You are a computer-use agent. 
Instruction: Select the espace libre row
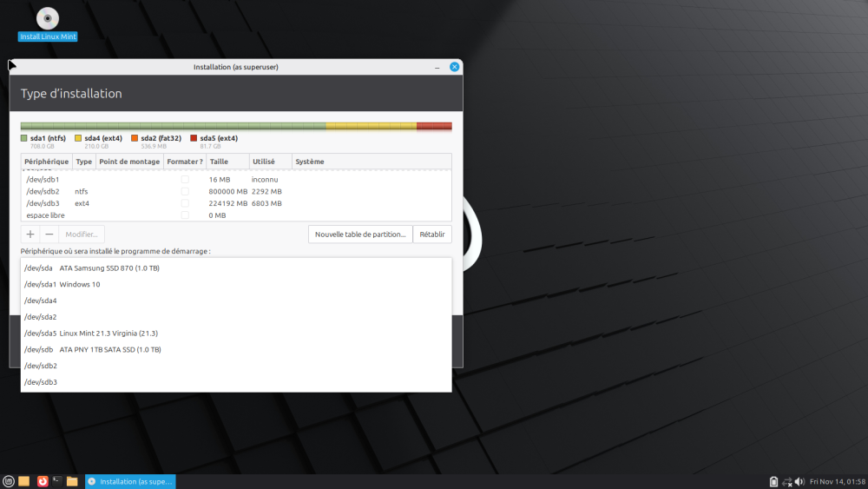pyautogui.click(x=236, y=215)
